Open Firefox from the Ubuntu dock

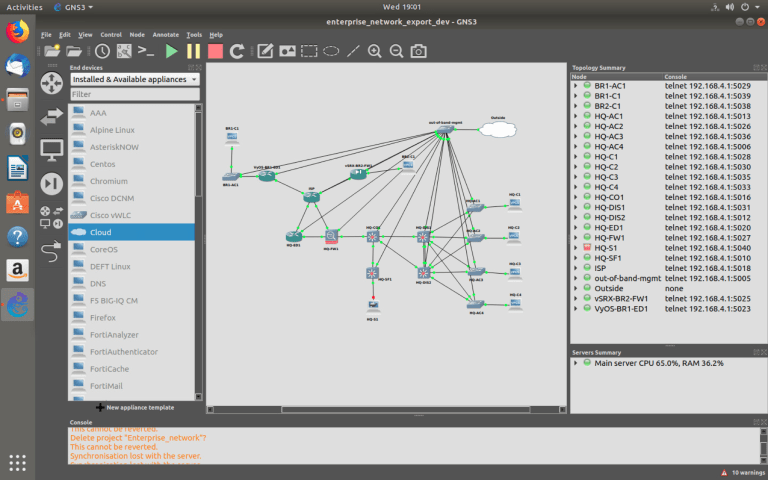pos(18,32)
